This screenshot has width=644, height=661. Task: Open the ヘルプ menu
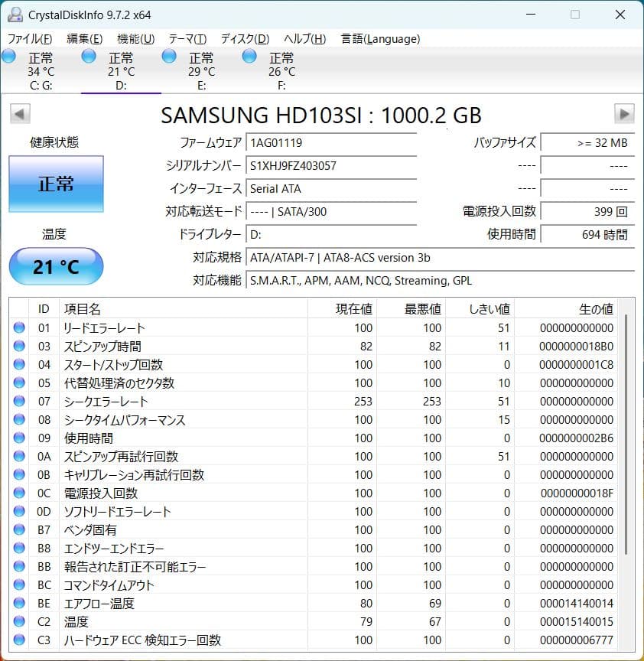click(305, 38)
